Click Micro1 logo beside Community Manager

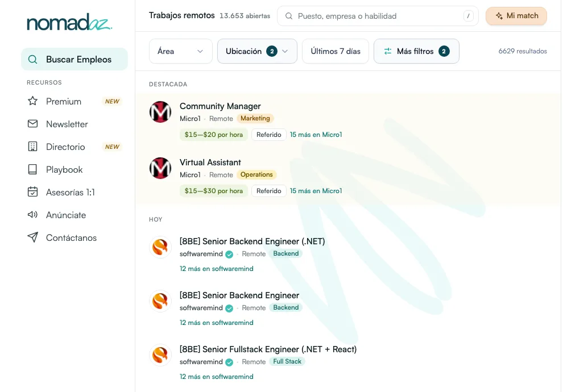pos(160,112)
